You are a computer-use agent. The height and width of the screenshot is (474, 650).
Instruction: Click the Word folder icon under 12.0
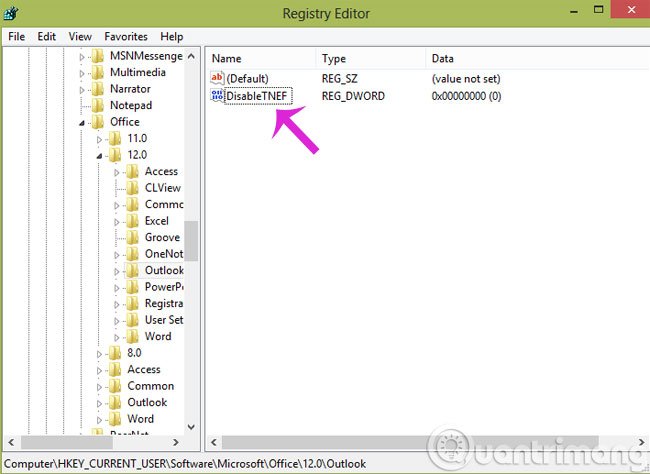click(x=132, y=336)
